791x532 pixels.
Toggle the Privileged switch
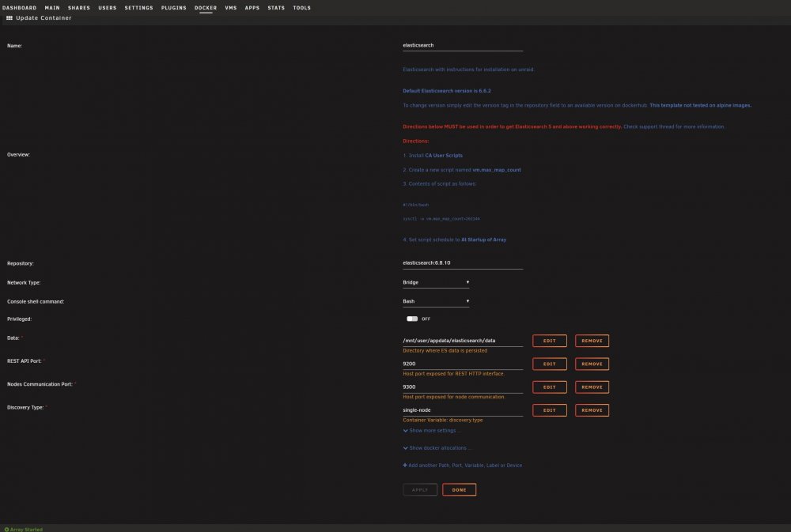click(412, 319)
